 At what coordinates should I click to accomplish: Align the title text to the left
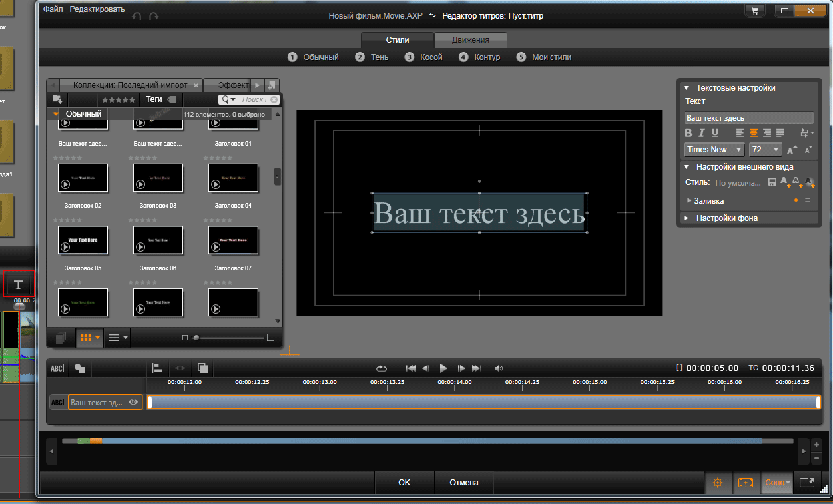740,133
